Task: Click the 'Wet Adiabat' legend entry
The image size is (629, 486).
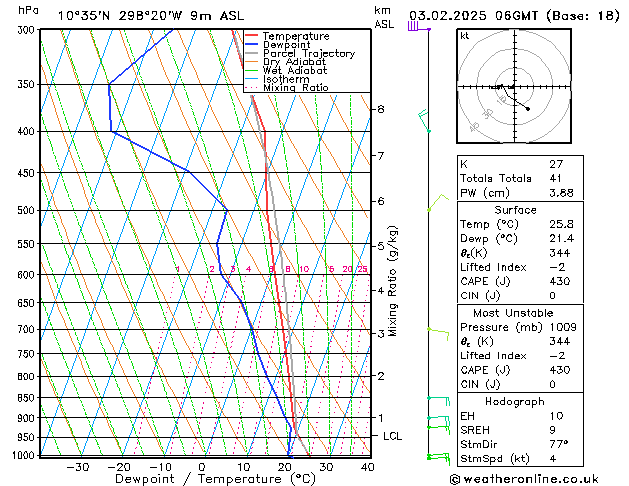Action: click(x=295, y=70)
